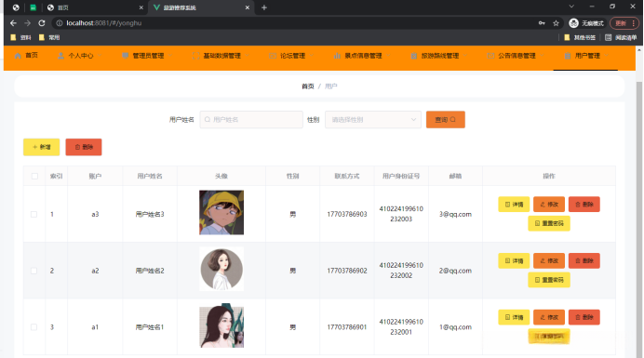This screenshot has height=358, width=644.
Task: Click 详情 for user a3
Action: pyautogui.click(x=514, y=205)
